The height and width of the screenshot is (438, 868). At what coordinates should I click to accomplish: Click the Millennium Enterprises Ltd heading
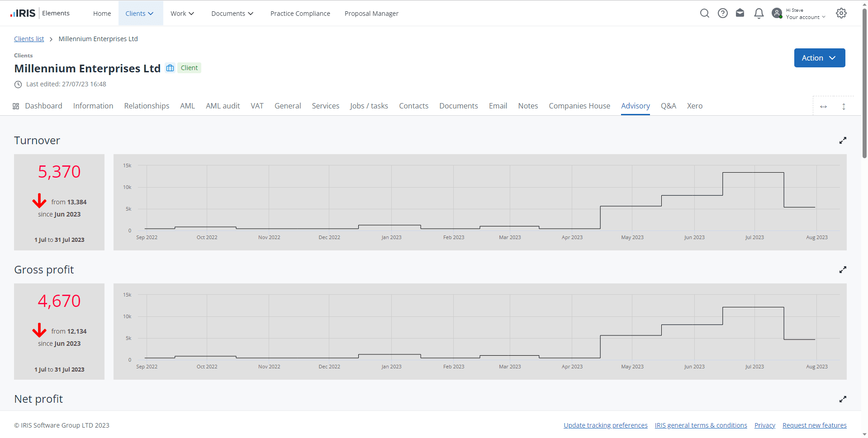87,68
